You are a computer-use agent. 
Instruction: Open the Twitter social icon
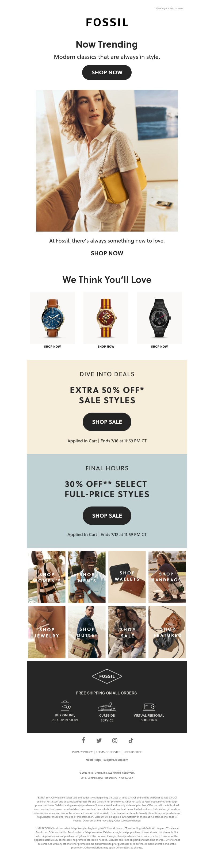tap(99, 740)
